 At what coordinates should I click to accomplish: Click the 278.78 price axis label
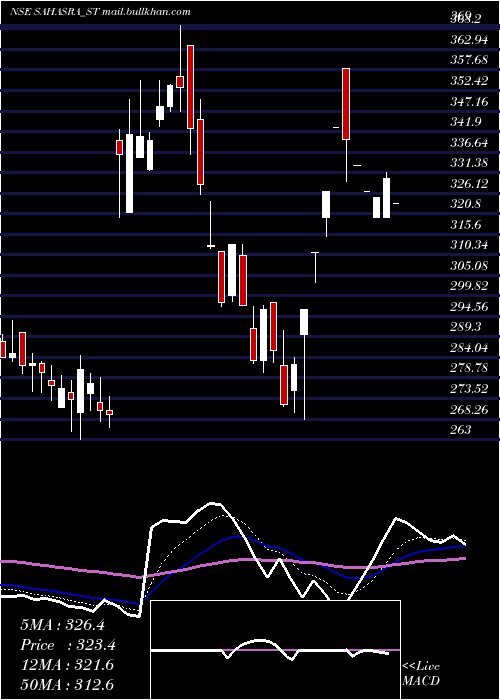point(470,368)
